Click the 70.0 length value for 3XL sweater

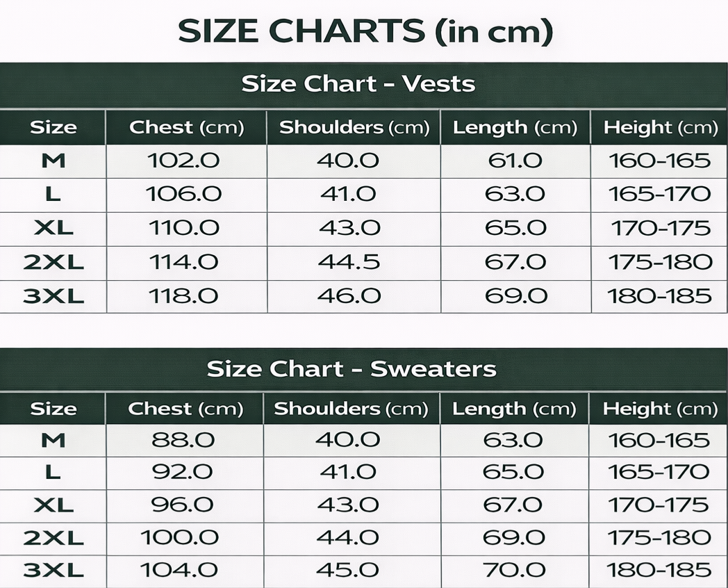coord(514,571)
